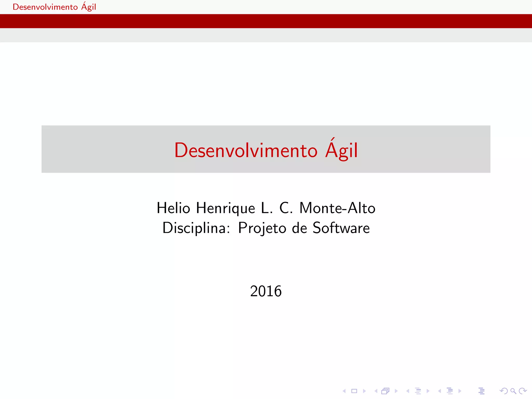
Task: Jump to the previous subsection arrow
Action: click(x=408, y=391)
